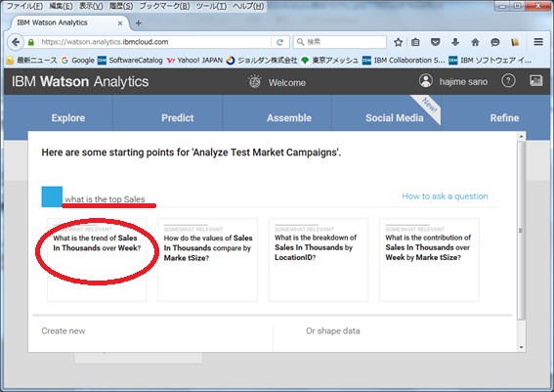Open the bookmarks list clipboard icon
The image size is (554, 392).
pos(415,42)
